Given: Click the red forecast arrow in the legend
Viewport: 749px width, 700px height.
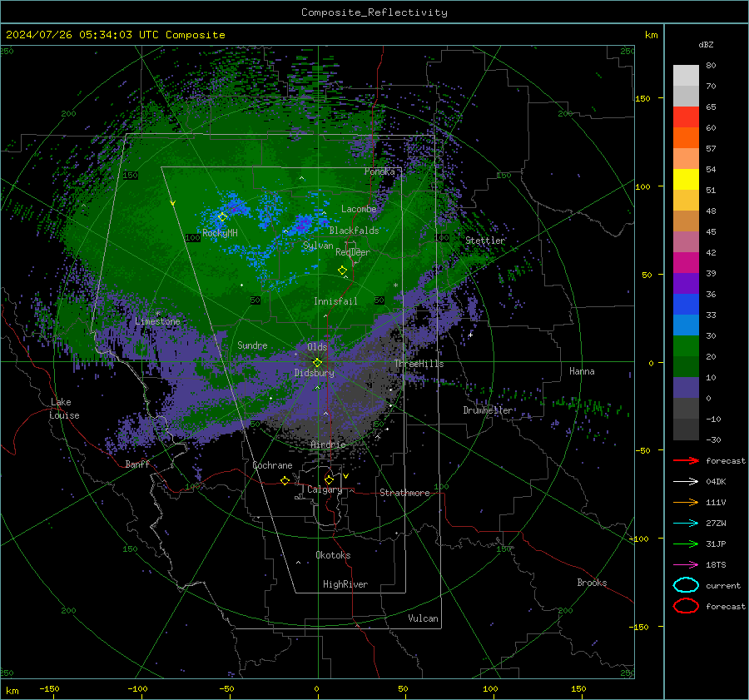Looking at the screenshot, I should click(686, 460).
